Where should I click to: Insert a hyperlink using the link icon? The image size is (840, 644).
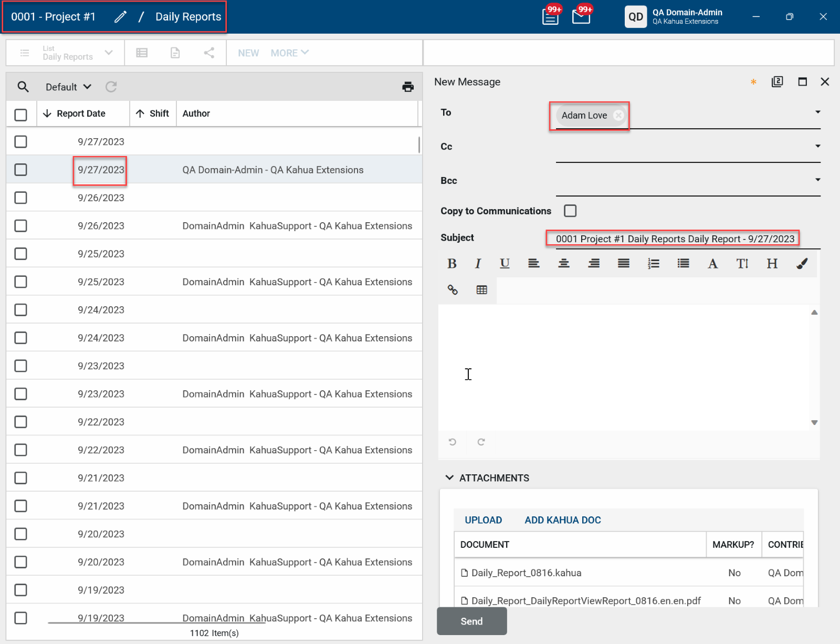tap(453, 290)
